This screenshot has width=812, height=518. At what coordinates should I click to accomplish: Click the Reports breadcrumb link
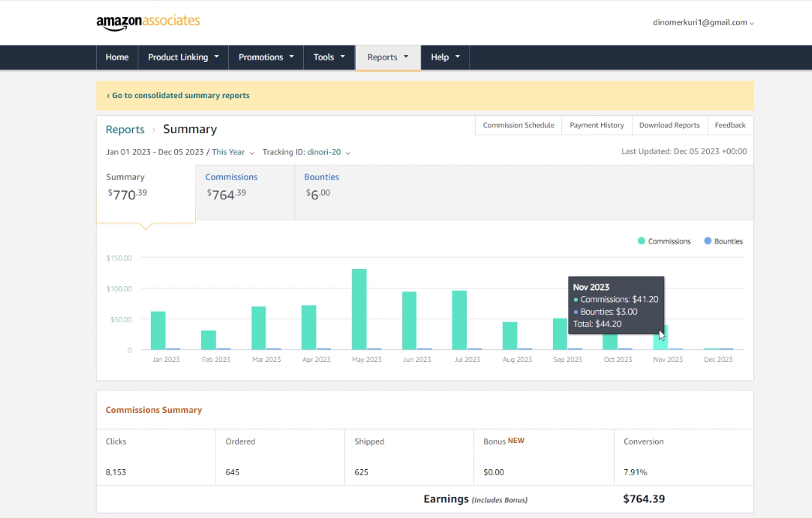pyautogui.click(x=125, y=129)
